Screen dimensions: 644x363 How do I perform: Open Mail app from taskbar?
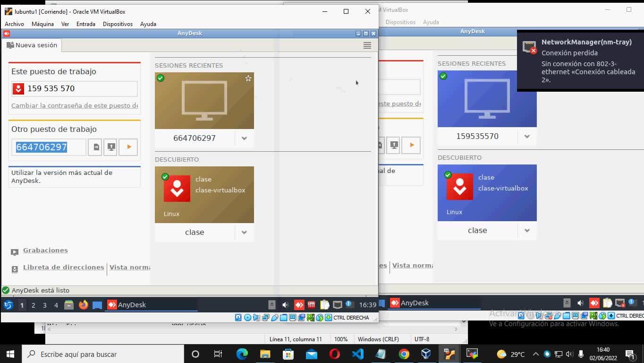[311, 354]
